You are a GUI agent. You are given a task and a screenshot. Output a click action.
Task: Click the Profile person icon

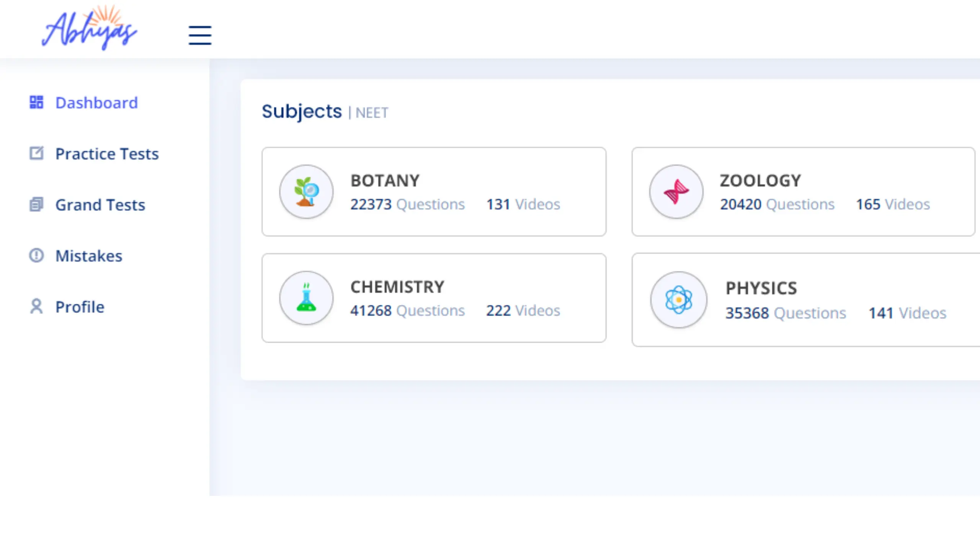click(36, 306)
